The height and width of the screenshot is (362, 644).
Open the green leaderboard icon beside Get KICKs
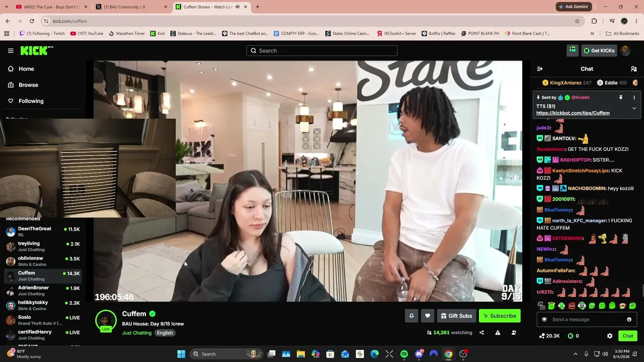[x=573, y=50]
